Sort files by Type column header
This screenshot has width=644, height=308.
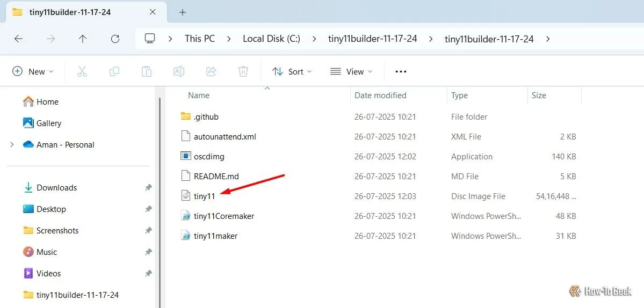(x=459, y=95)
